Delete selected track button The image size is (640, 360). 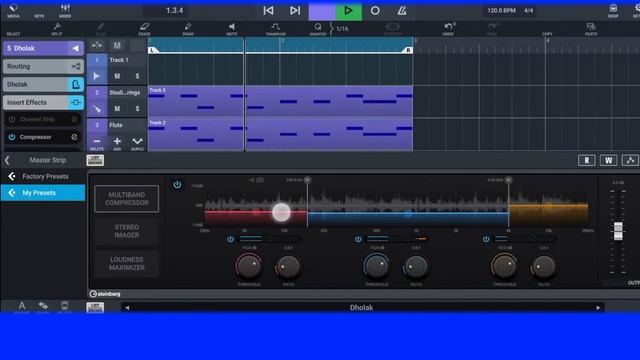click(x=97, y=143)
